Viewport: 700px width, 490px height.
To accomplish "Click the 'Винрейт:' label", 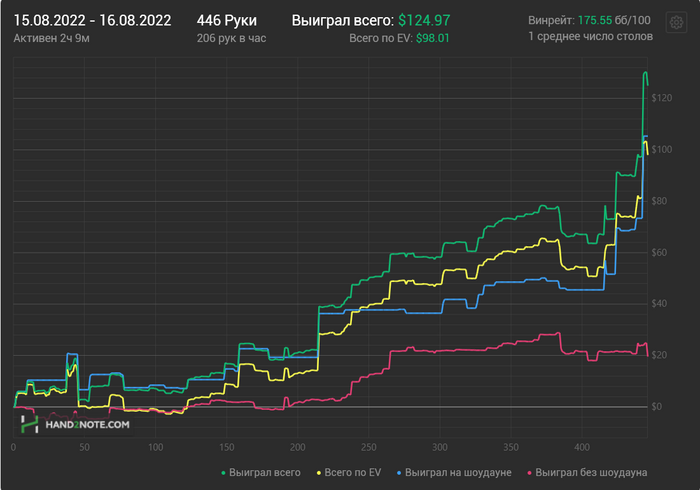I will coord(551,20).
